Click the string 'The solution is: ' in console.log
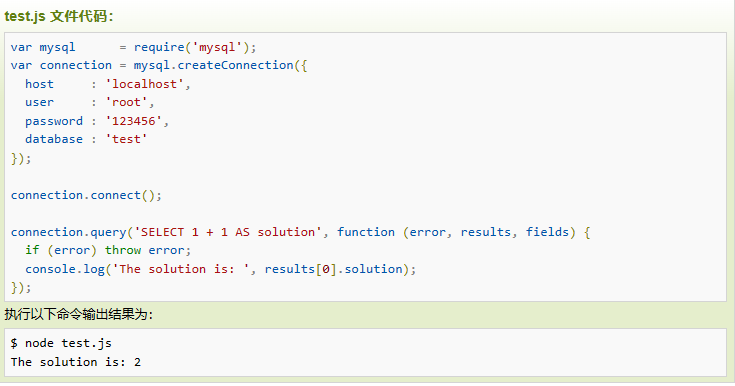This screenshot has width=735, height=386. [x=180, y=269]
